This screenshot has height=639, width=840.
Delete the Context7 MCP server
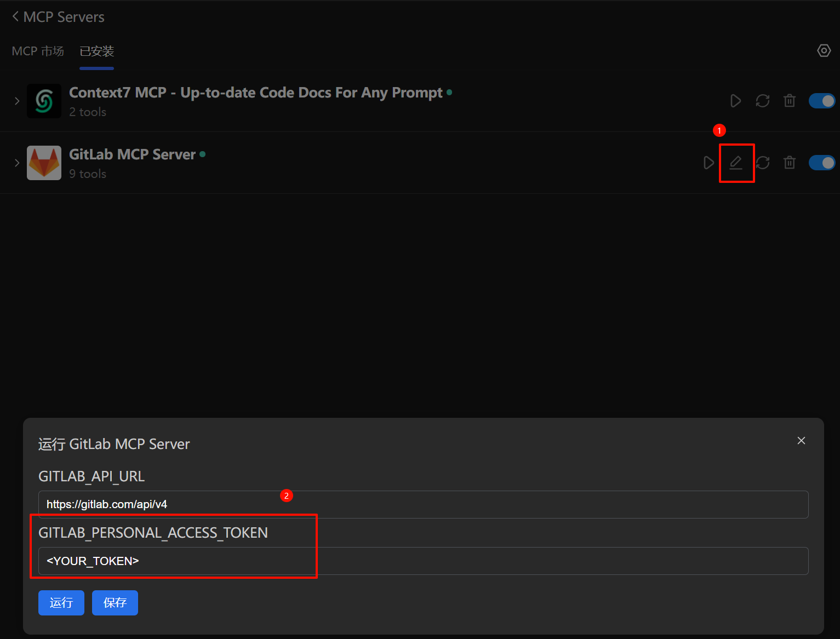[789, 101]
